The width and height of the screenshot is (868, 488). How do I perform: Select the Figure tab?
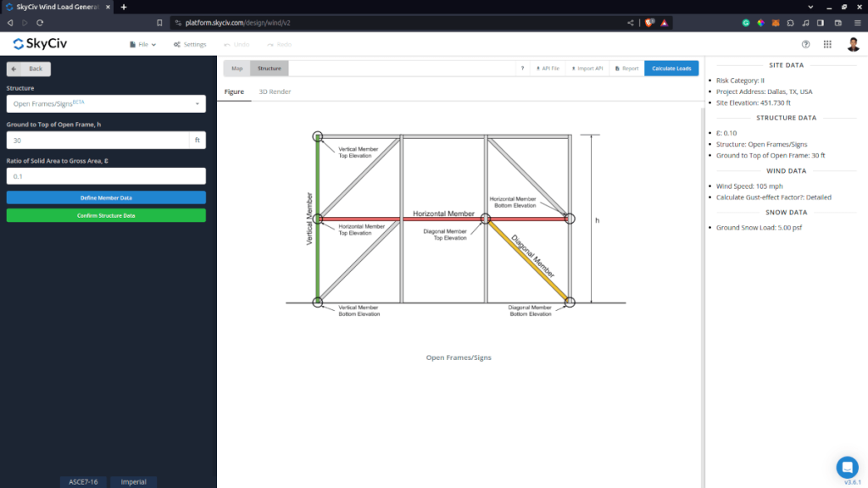tap(235, 91)
